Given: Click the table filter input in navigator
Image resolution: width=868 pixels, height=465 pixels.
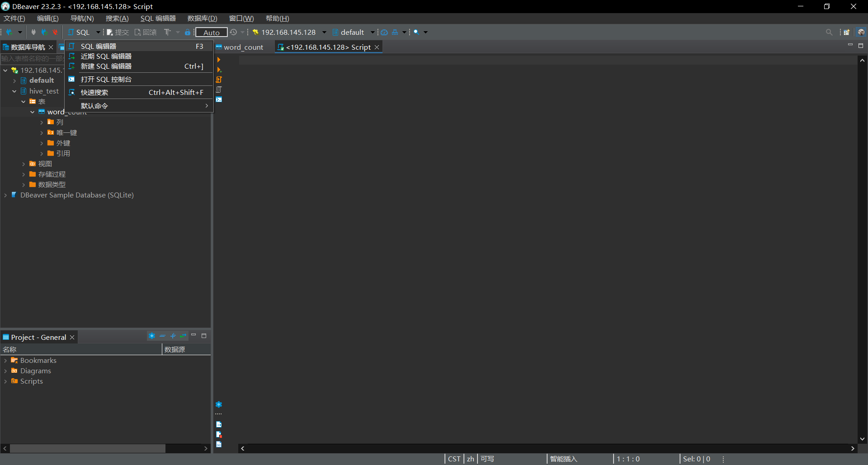Looking at the screenshot, I should click(32, 59).
